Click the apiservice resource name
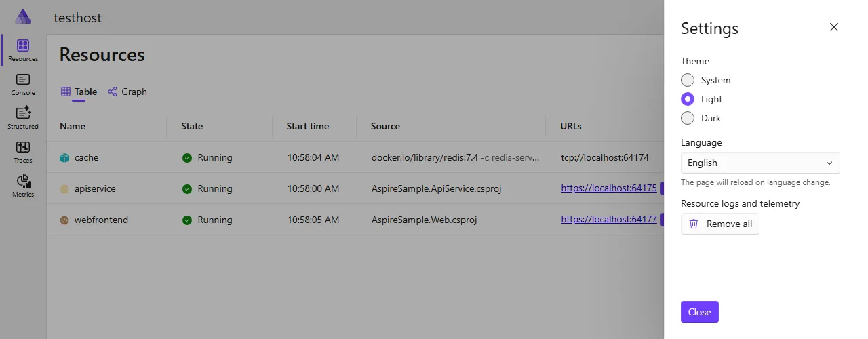This screenshot has width=868, height=339. 95,188
